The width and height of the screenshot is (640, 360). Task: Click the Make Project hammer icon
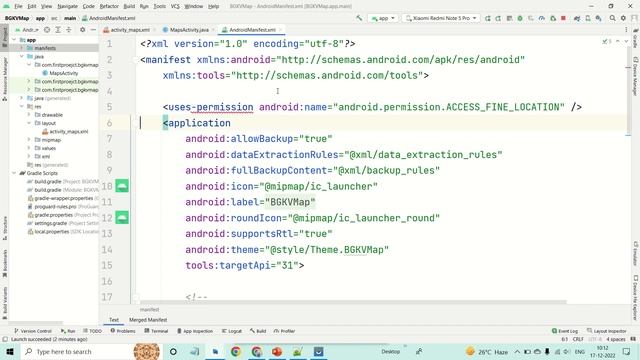(359, 18)
